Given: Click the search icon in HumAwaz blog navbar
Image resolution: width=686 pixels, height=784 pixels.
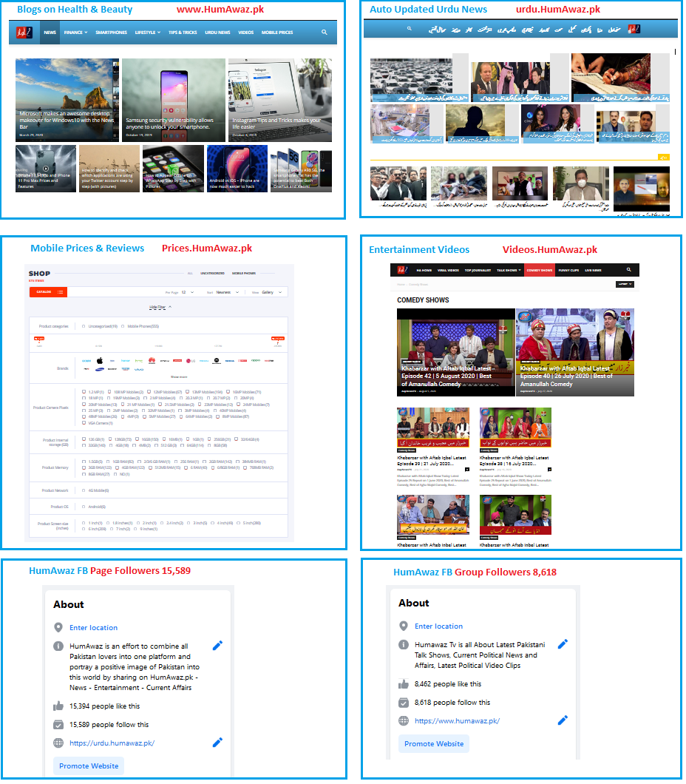Looking at the screenshot, I should click(325, 32).
